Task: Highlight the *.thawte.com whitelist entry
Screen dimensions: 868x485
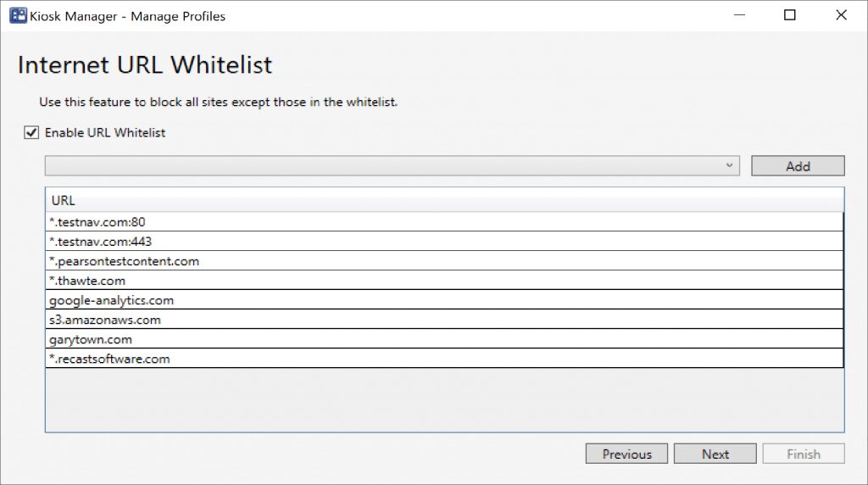Action: (87, 281)
